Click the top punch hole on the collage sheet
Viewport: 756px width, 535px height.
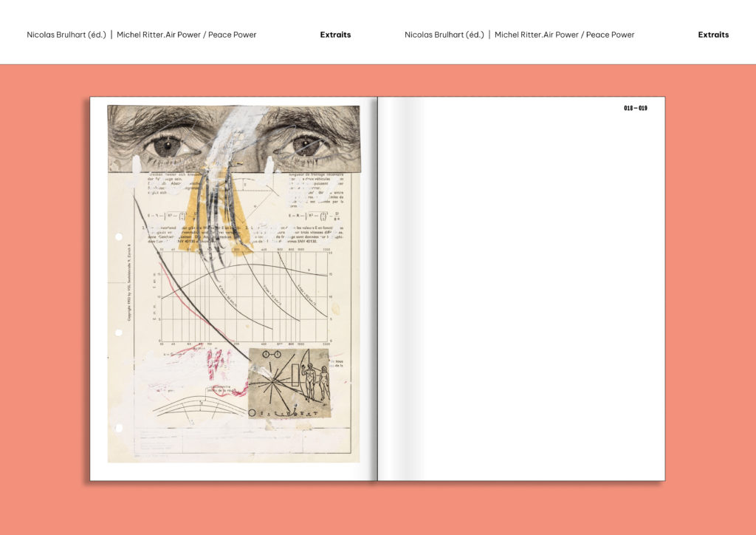[118, 237]
